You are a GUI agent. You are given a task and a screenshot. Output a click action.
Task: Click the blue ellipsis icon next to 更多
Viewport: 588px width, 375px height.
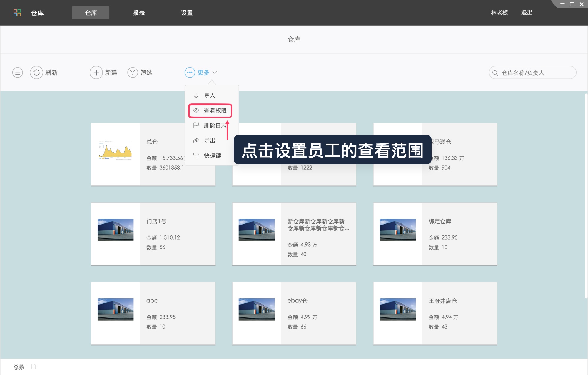click(190, 72)
